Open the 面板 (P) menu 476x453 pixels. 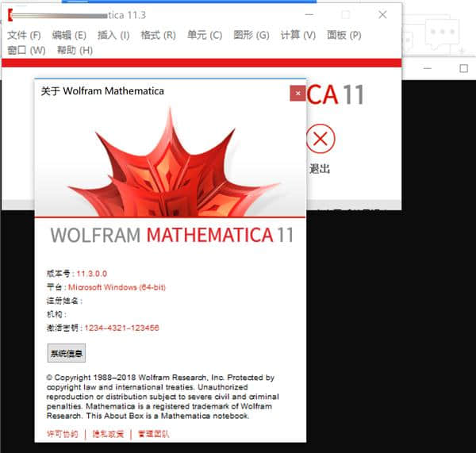pyautogui.click(x=344, y=35)
